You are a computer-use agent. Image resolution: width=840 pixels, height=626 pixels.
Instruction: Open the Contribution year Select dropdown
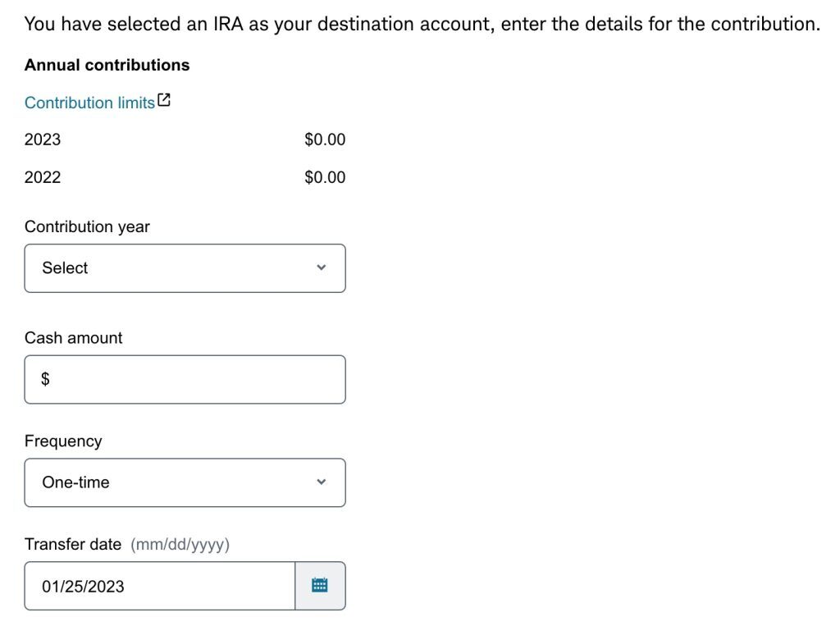click(185, 268)
